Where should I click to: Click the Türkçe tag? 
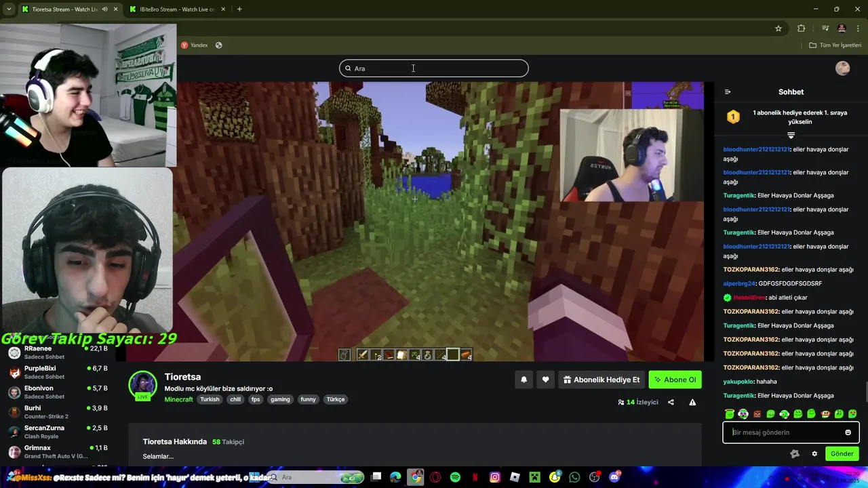coord(336,399)
